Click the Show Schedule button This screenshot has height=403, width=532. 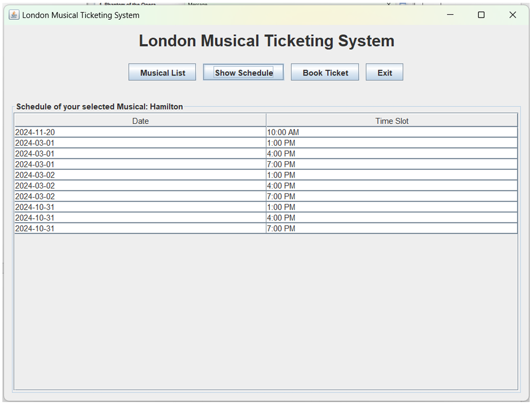point(243,72)
